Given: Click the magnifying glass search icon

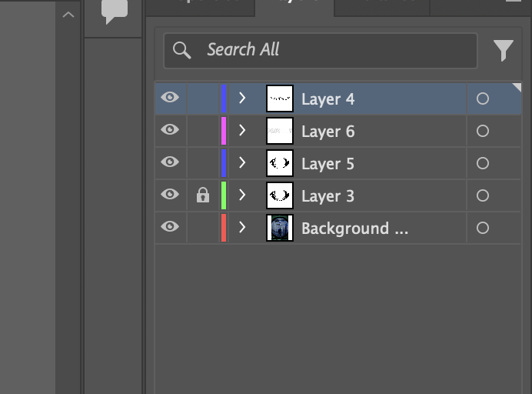Looking at the screenshot, I should [x=182, y=51].
